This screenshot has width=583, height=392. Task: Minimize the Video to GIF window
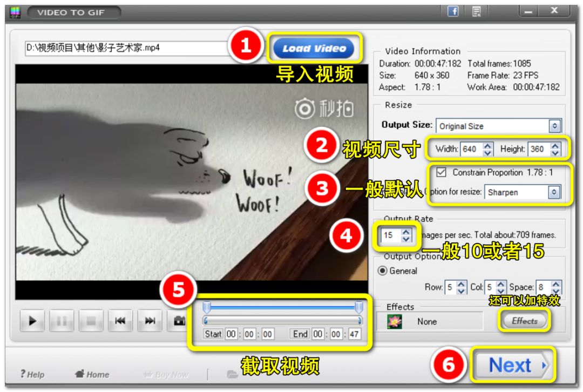[528, 11]
